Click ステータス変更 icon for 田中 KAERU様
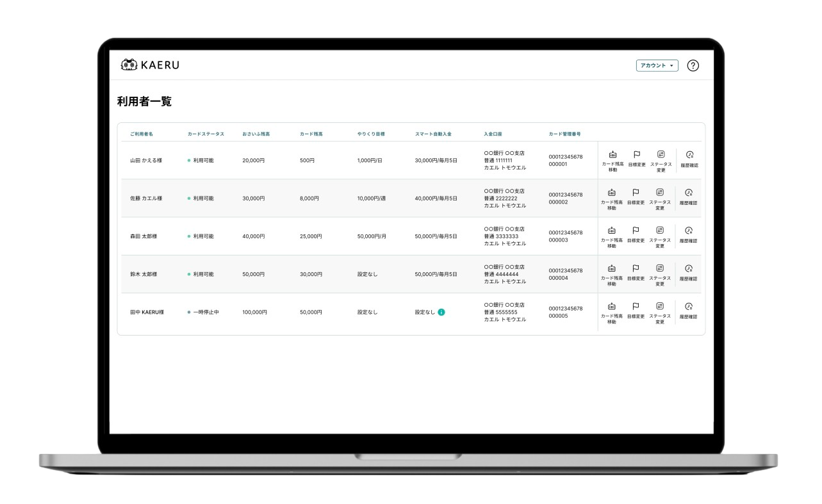 (660, 306)
